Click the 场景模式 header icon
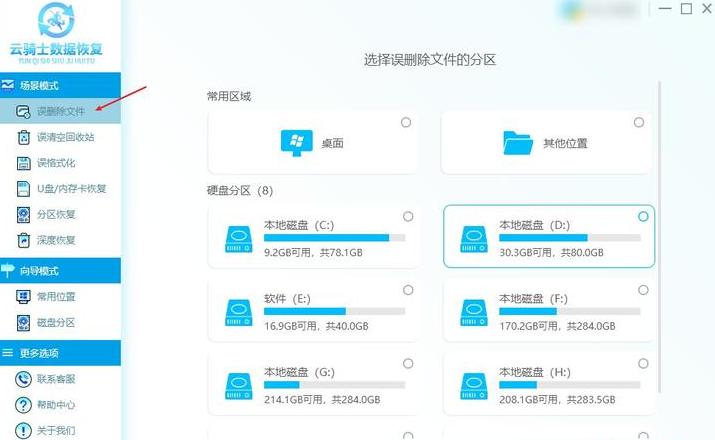Image resolution: width=715 pixels, height=440 pixels. click(8, 85)
